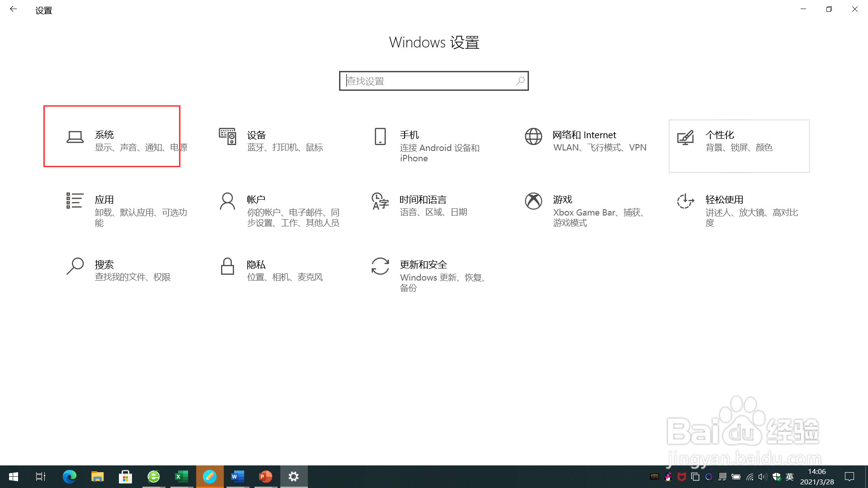Click the search magnifier in settings box
868x488 pixels.
520,81
